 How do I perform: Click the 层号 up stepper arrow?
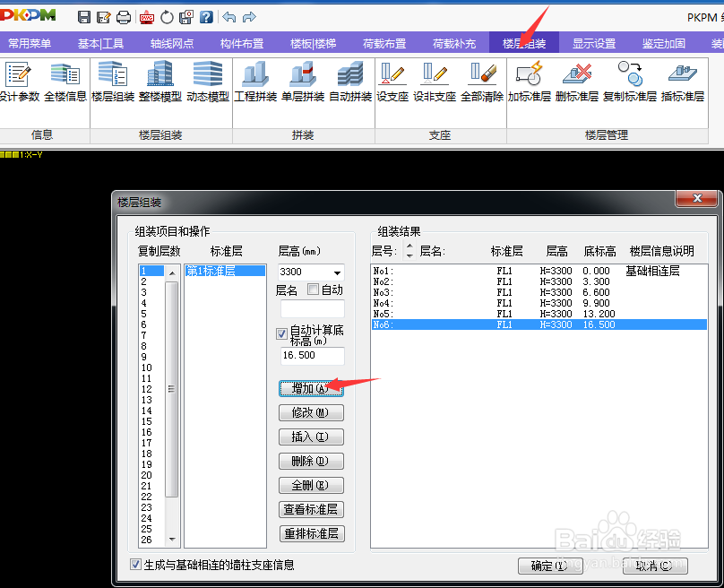tap(409, 246)
